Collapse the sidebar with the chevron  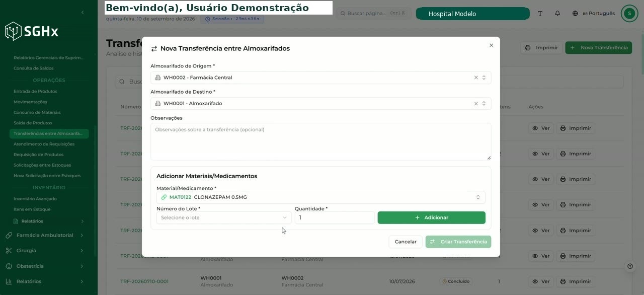[83, 12]
